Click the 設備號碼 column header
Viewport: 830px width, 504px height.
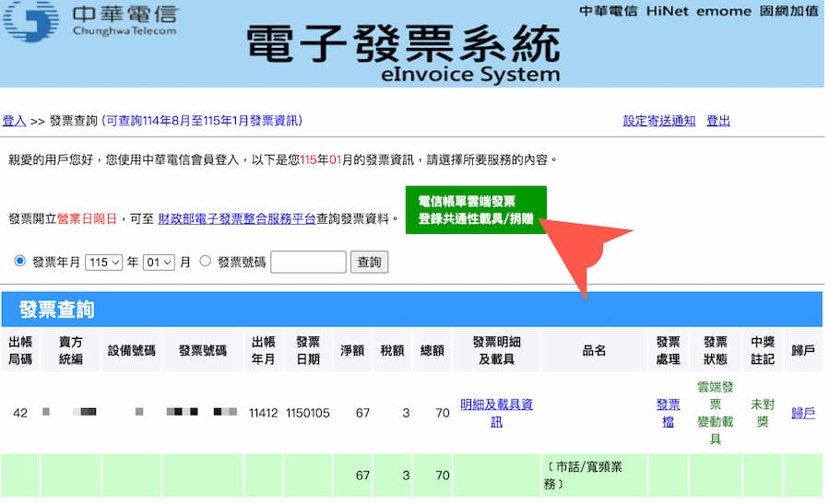coord(131,351)
